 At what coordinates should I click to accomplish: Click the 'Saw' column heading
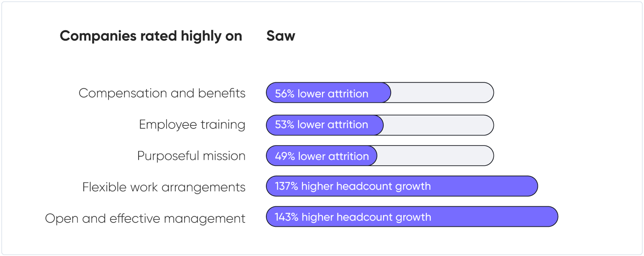pos(281,36)
